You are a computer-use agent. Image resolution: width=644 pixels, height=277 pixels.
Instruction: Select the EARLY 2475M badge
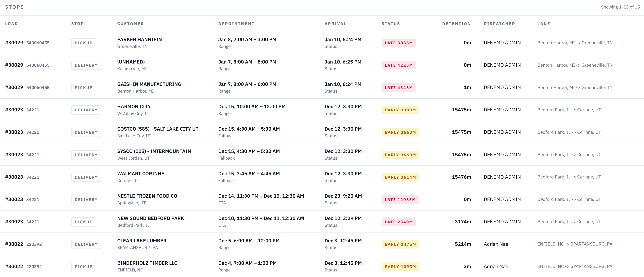[400, 244]
